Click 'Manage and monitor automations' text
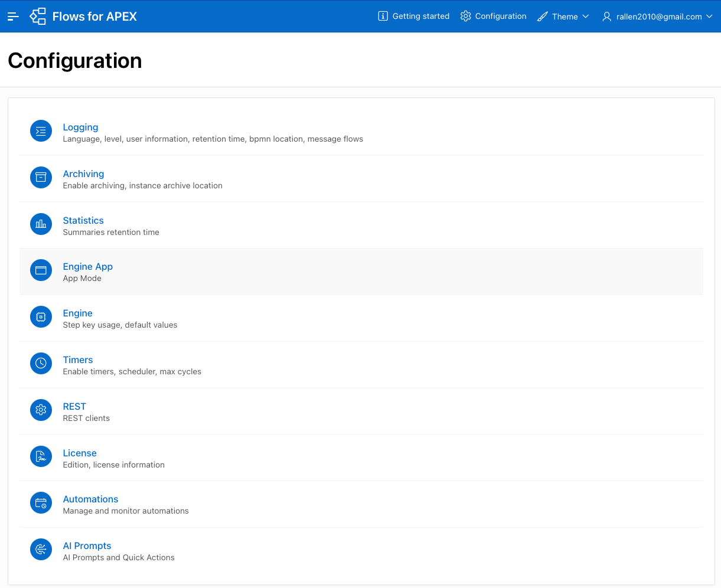This screenshot has width=721, height=588. point(126,511)
